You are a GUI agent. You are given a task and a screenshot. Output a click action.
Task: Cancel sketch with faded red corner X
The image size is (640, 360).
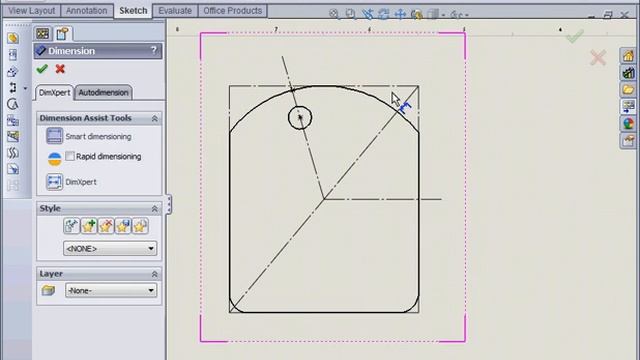pos(598,58)
